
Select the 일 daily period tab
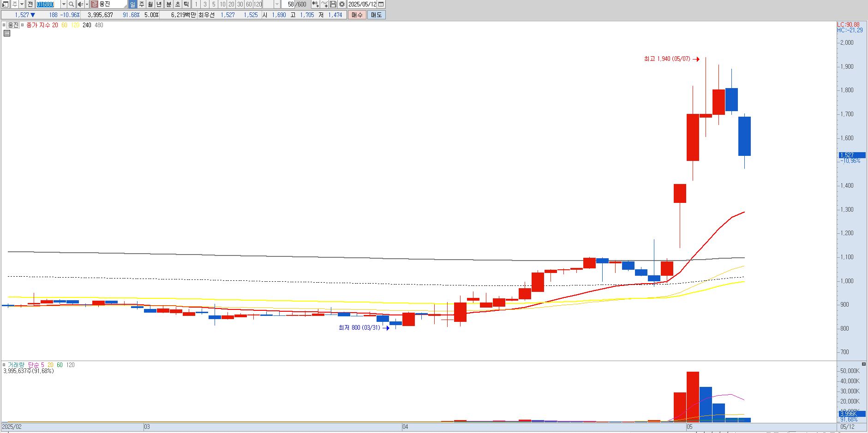133,4
